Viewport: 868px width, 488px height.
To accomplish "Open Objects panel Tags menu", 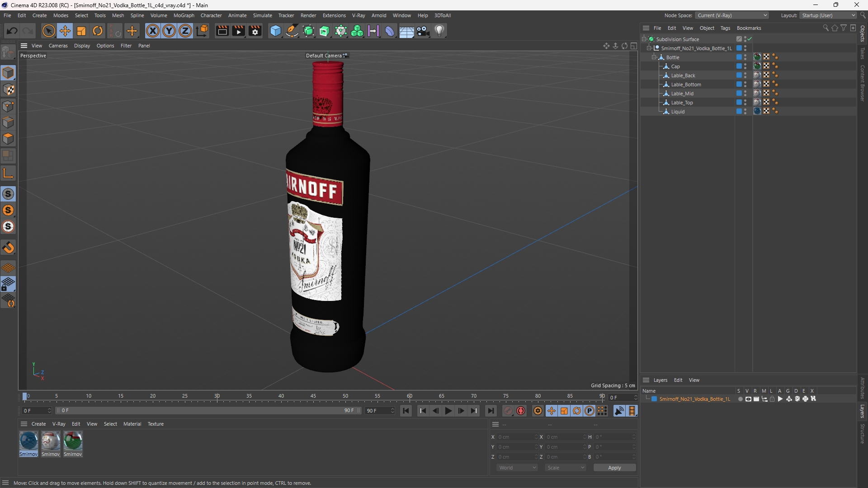I will (x=725, y=28).
